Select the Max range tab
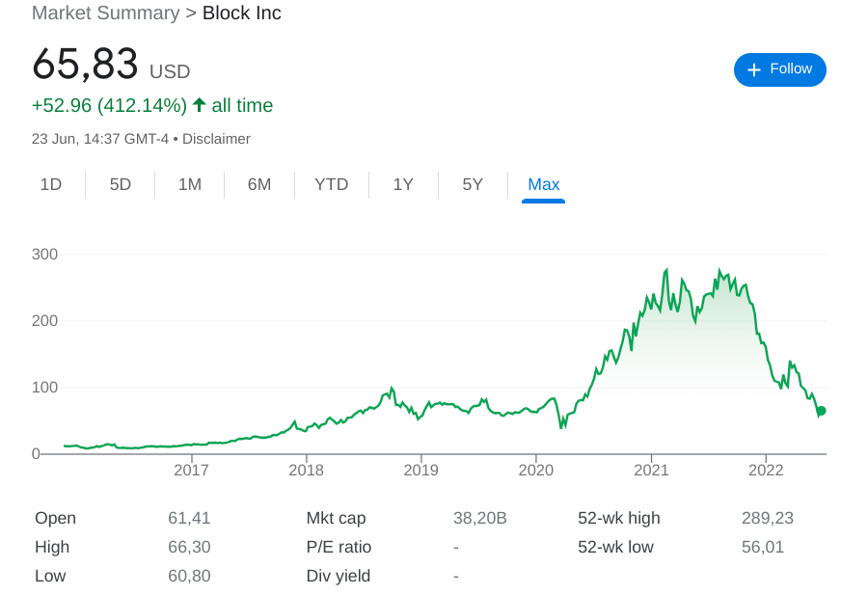 coord(544,184)
